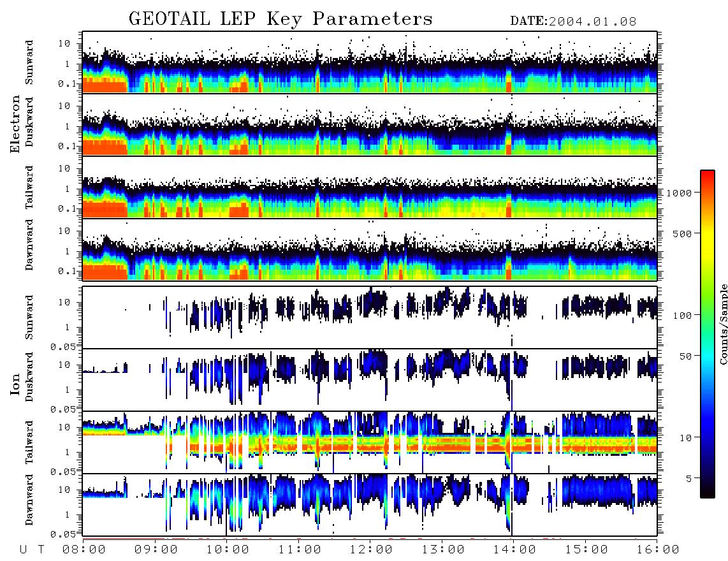Click the '50' colorbar tick value
728x561 pixels.
point(685,356)
